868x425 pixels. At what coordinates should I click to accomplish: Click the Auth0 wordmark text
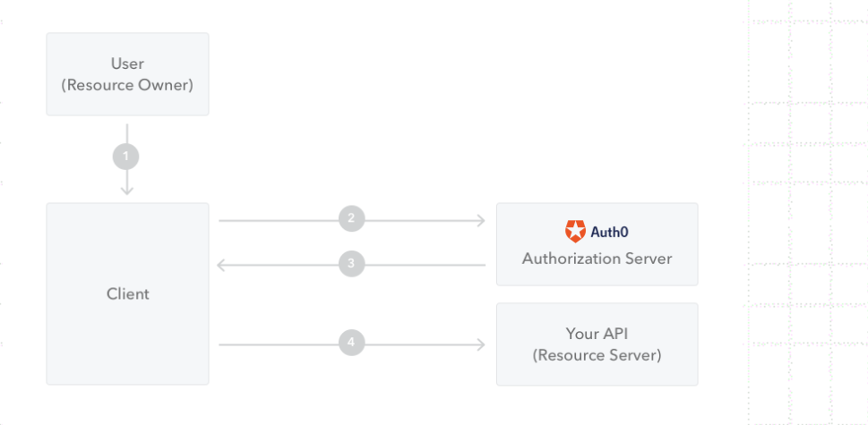click(x=609, y=233)
